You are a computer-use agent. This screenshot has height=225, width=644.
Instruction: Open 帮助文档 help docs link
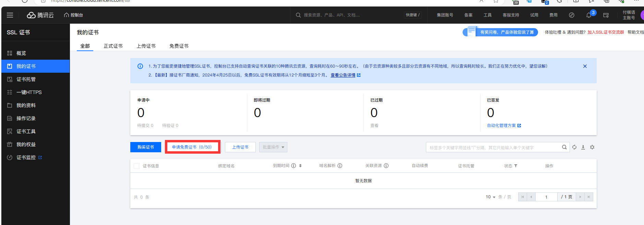[x=635, y=32]
